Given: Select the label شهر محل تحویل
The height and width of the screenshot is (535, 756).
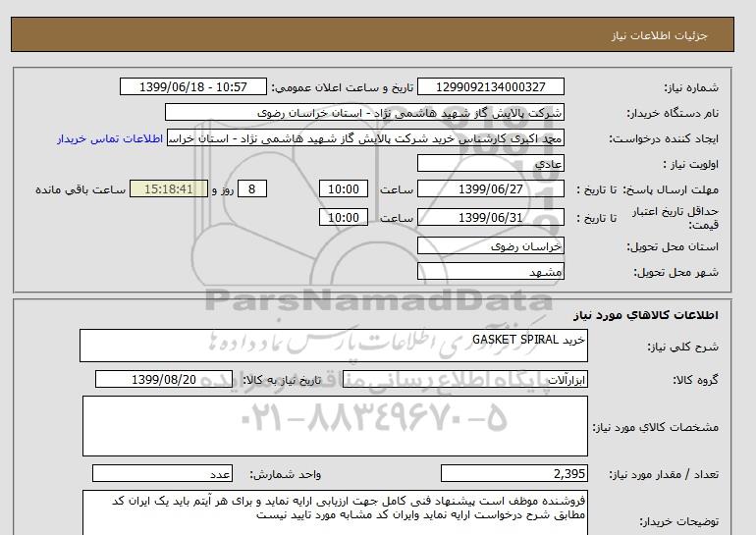Looking at the screenshot, I should 675,272.
